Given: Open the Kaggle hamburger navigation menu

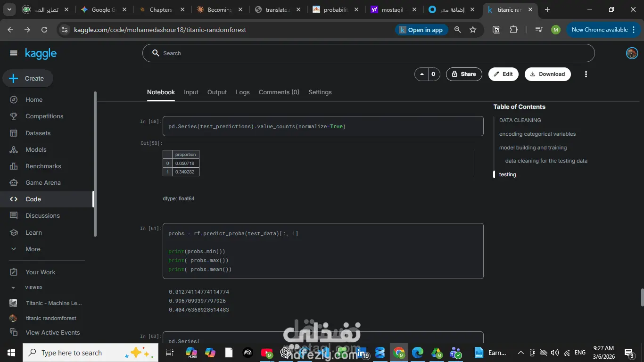Looking at the screenshot, I should click(x=13, y=53).
